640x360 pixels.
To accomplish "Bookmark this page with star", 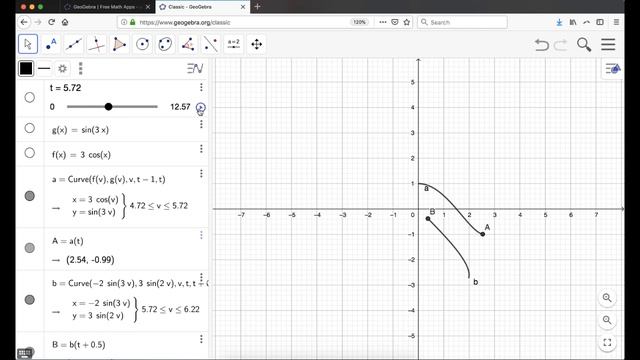I will pyautogui.click(x=407, y=22).
